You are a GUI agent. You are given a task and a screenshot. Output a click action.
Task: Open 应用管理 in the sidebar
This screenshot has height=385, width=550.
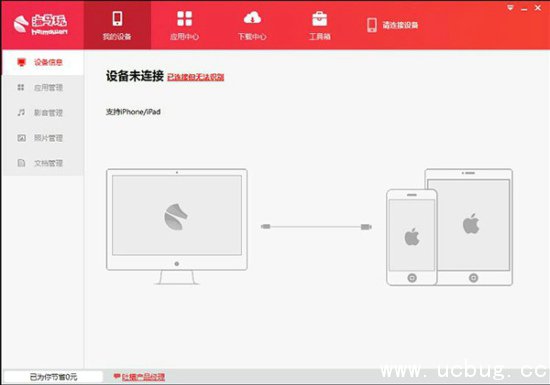pyautogui.click(x=42, y=88)
